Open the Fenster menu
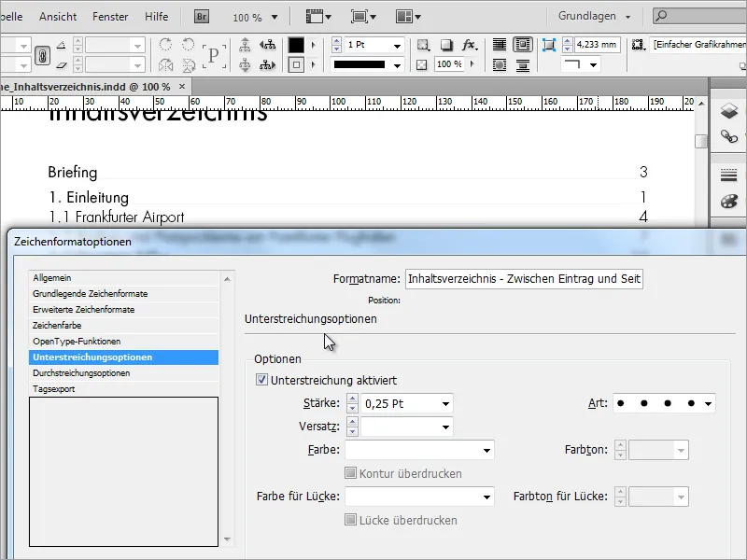Viewport: 747px width, 560px height. (110, 17)
